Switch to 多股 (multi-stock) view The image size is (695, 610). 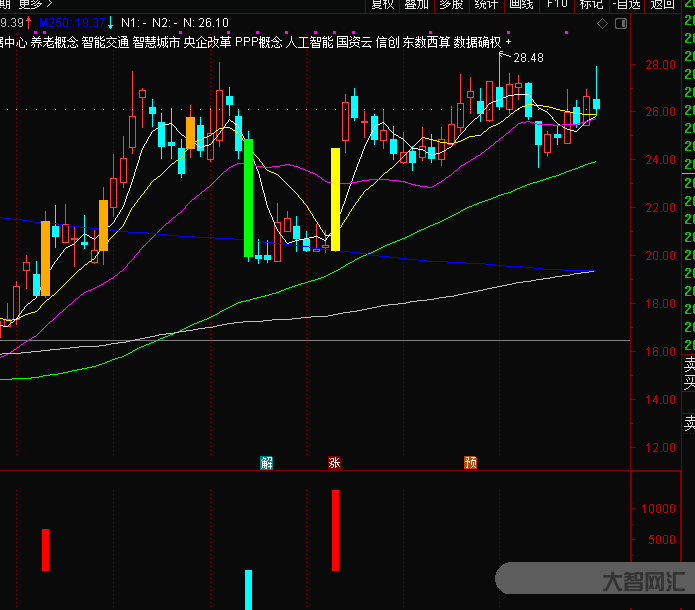452,4
